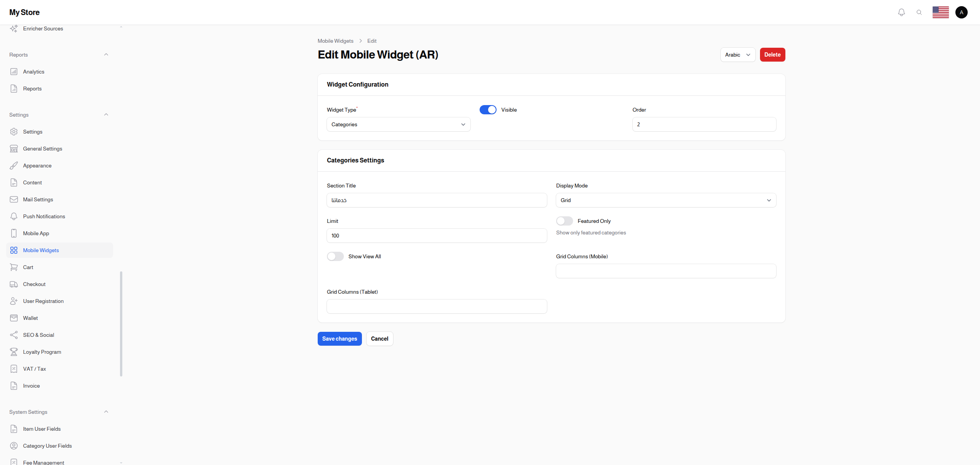
Task: Click the notifications bell in the top bar
Action: (x=901, y=12)
